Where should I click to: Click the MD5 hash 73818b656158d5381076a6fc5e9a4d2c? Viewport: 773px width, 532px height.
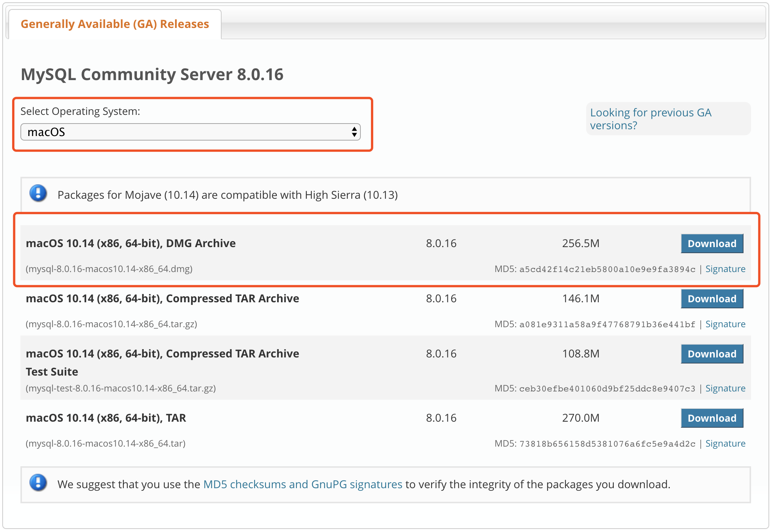pyautogui.click(x=607, y=444)
